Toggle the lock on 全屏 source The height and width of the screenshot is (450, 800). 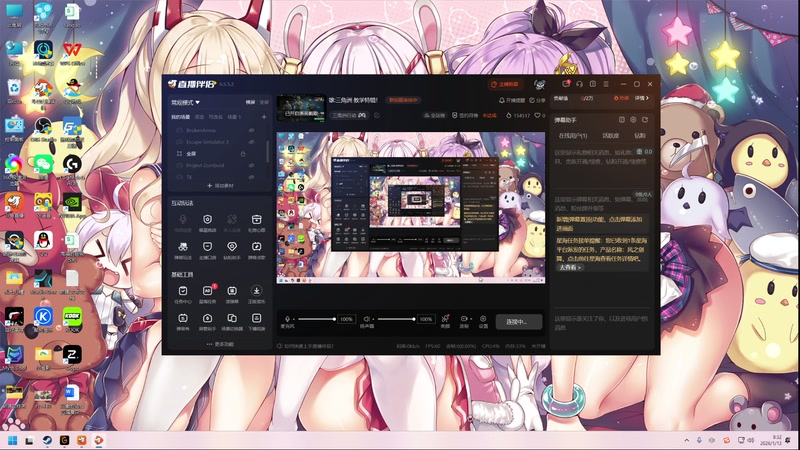click(243, 154)
